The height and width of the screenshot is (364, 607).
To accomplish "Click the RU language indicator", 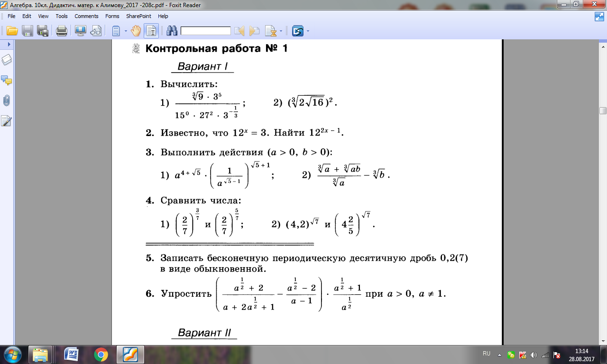I will pyautogui.click(x=487, y=354).
